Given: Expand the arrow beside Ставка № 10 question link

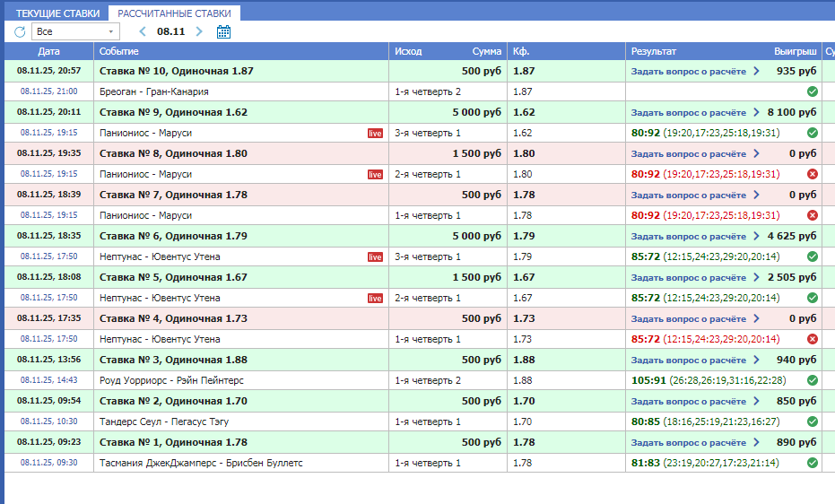Looking at the screenshot, I should pyautogui.click(x=756, y=71).
